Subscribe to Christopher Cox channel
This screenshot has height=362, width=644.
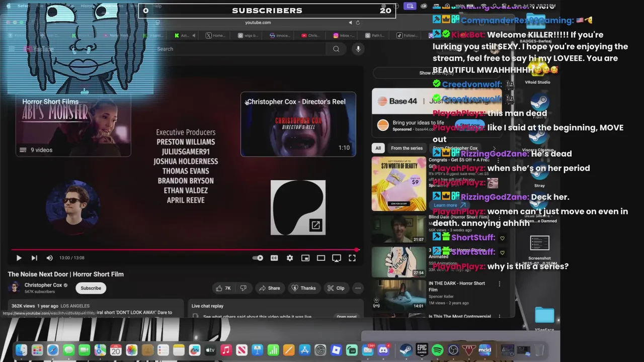point(91,288)
